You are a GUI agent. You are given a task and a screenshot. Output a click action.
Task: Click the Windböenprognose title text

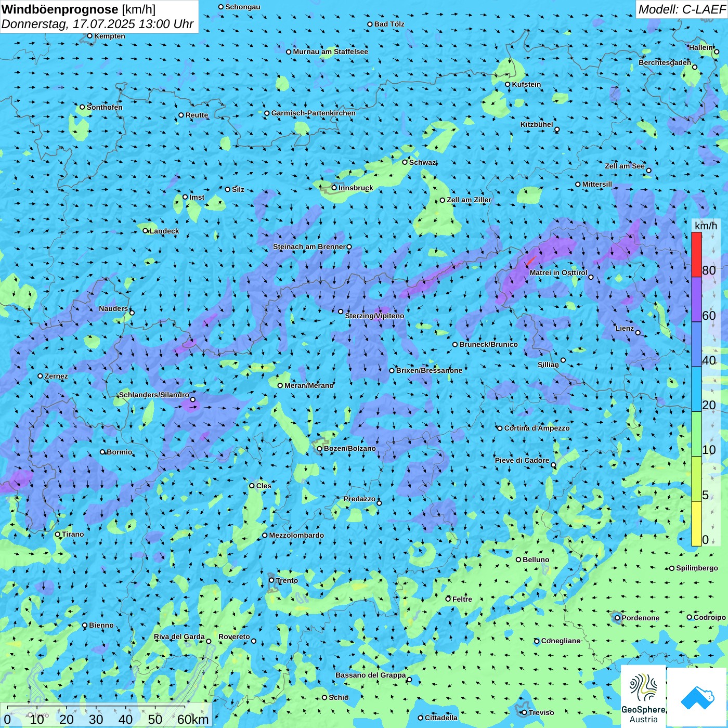tap(60, 9)
